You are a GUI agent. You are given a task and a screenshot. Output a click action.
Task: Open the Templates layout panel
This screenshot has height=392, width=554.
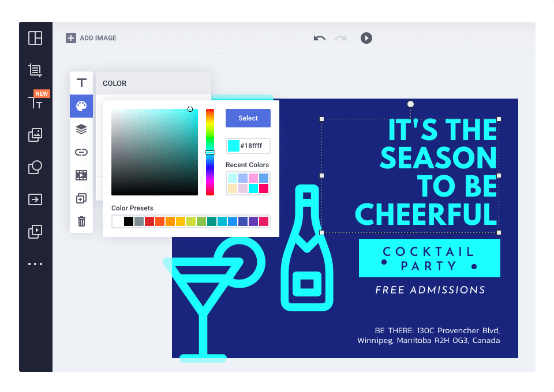[35, 38]
